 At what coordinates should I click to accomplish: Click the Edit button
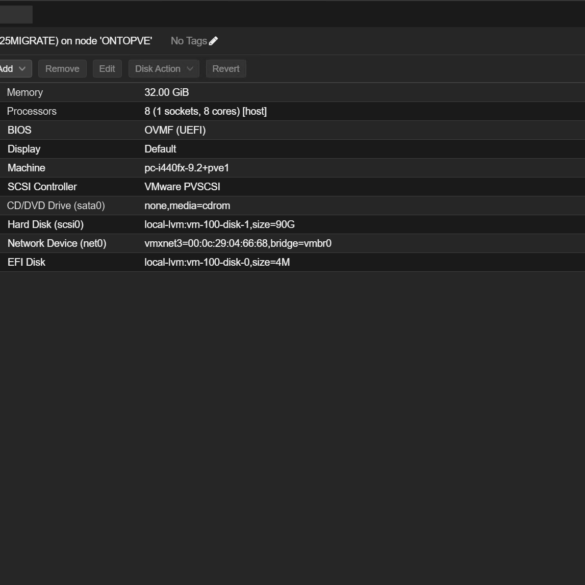pos(107,69)
